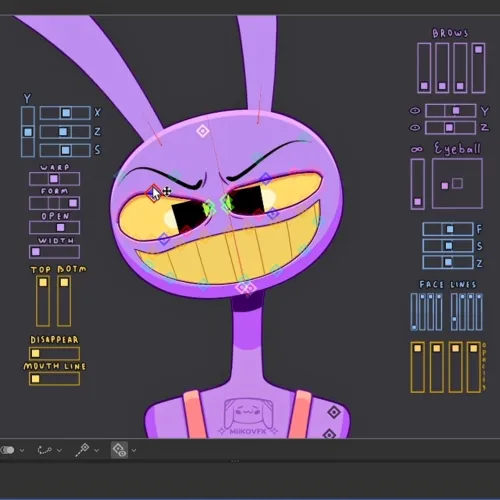Click the fourth BROWS slider handle at top

[x=478, y=50]
